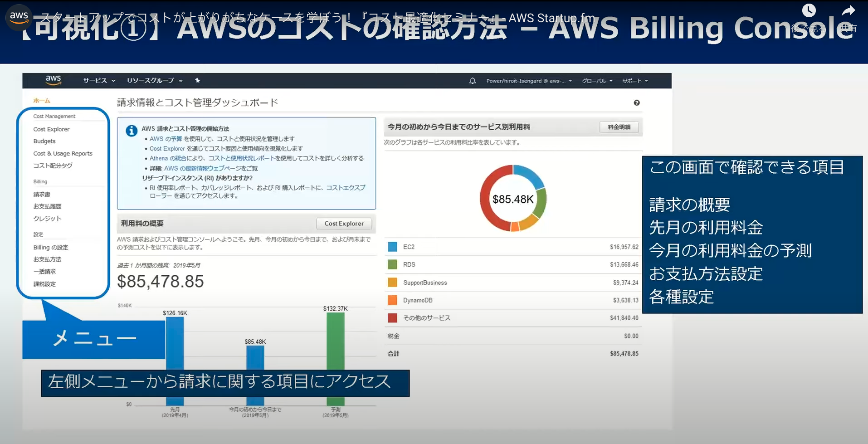This screenshot has height=444, width=868.
Task: Click the その他のサービス amount $41,840.40
Action: 624,318
